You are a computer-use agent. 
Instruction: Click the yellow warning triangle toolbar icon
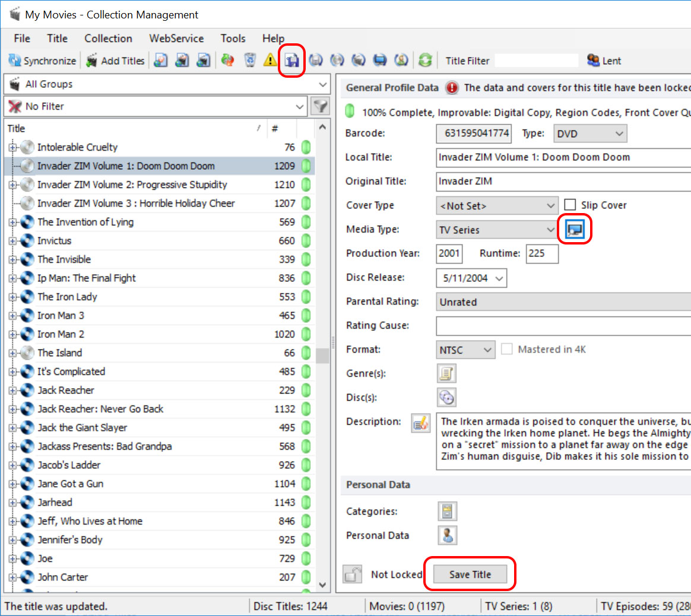270,61
